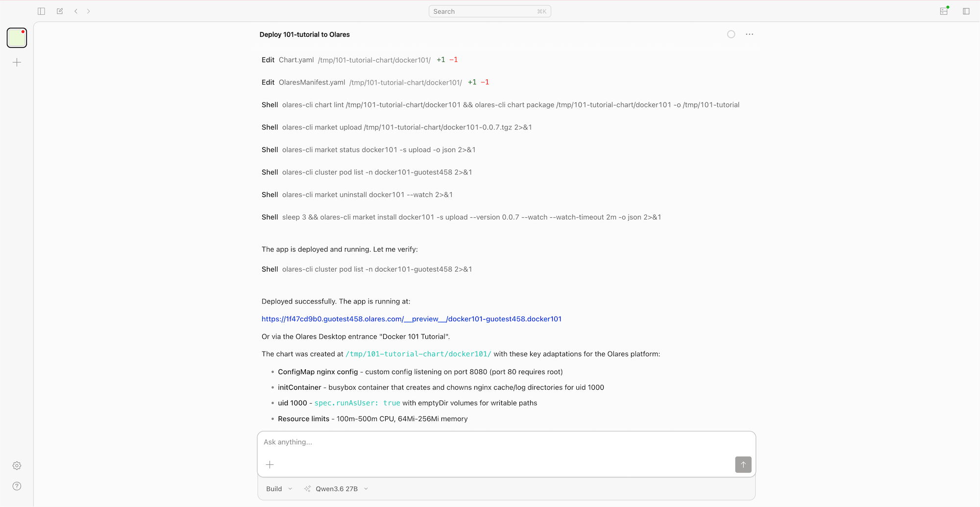Open the Qwen3.6 27B model dropdown
980x507 pixels.
(342, 489)
